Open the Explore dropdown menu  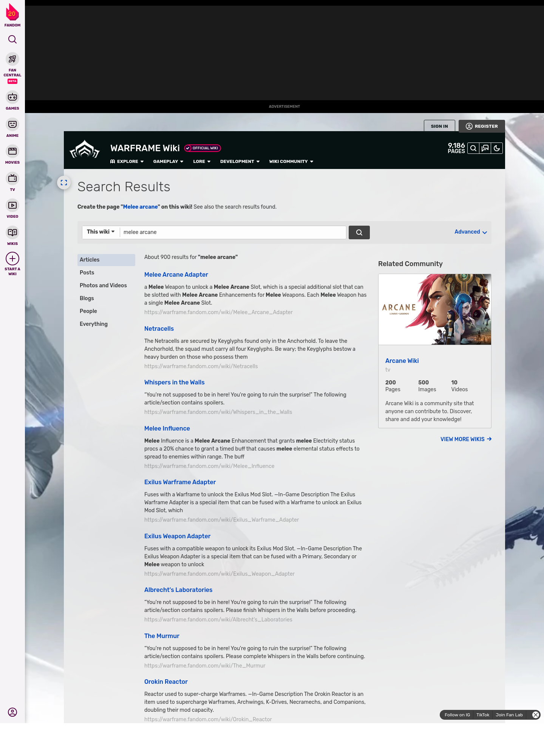point(127,161)
